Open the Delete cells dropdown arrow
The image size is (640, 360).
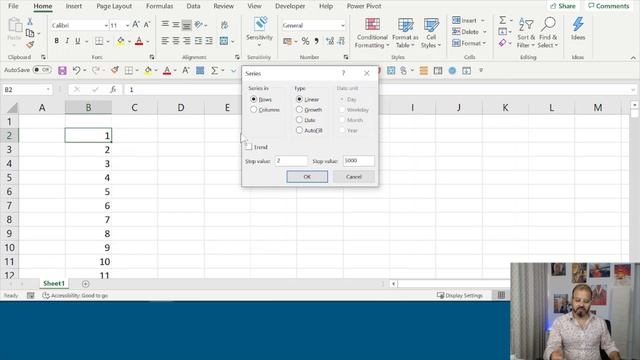click(x=484, y=32)
